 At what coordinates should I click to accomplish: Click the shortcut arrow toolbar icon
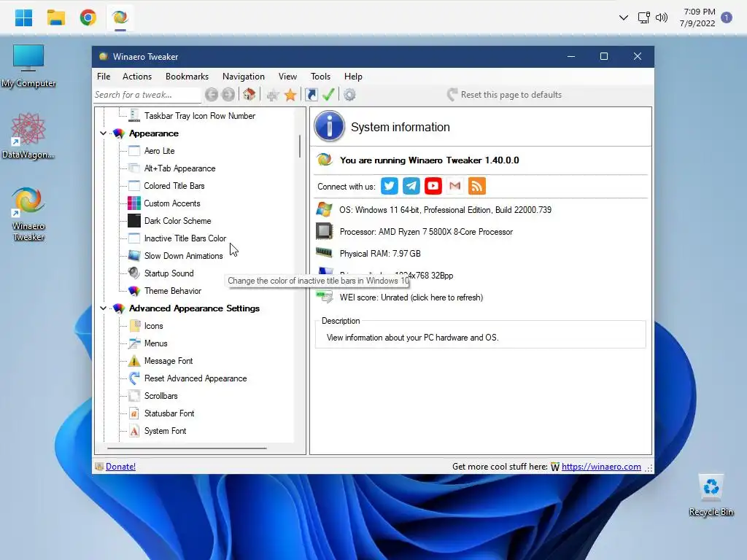tap(311, 95)
